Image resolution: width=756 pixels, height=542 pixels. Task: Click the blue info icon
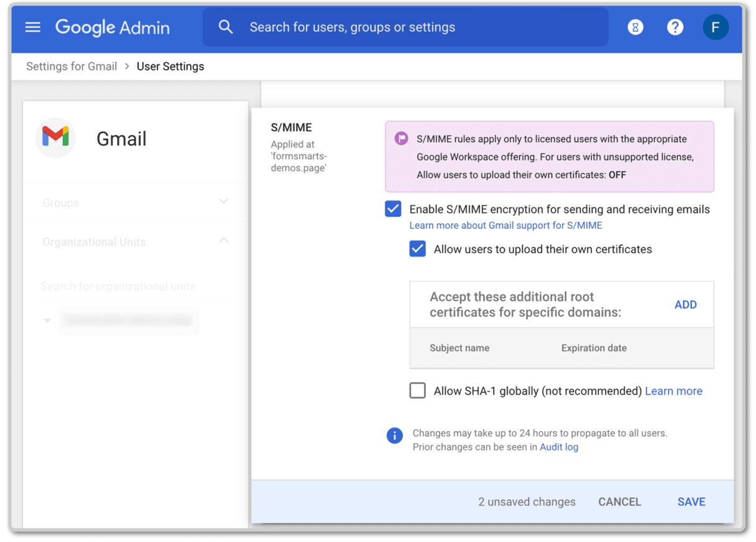(395, 436)
